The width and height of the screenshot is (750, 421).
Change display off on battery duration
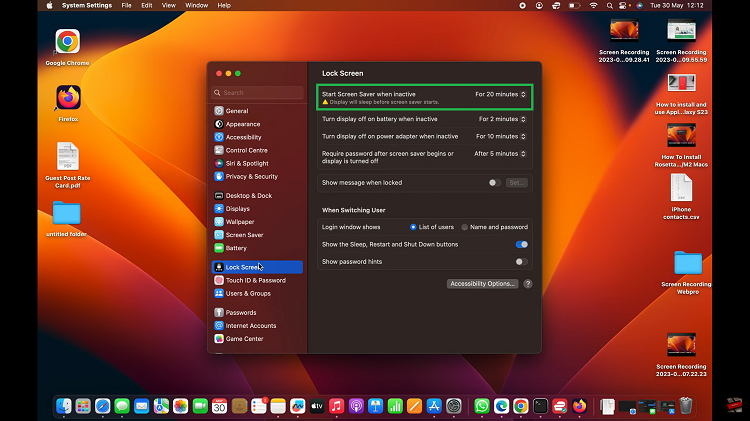(502, 119)
